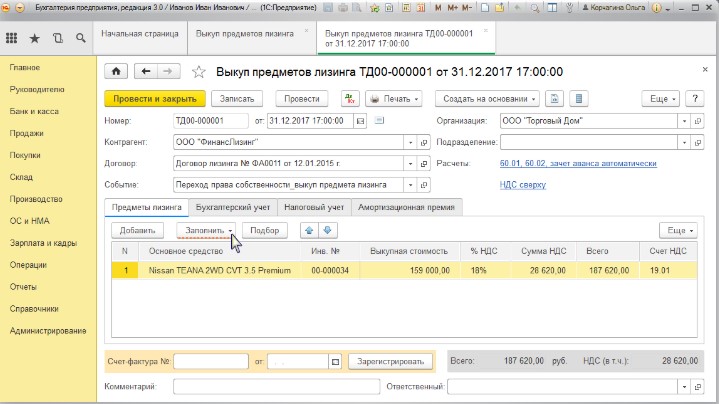
Task: Open the Создать на основании dropdown
Action: tap(487, 99)
